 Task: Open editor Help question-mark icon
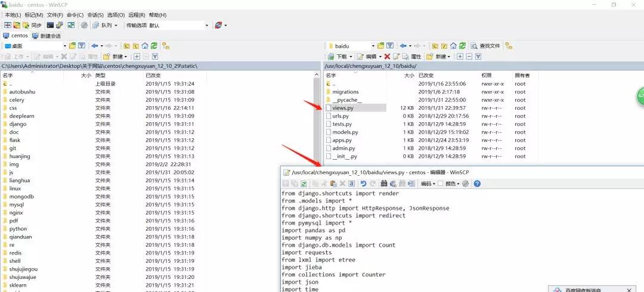tap(477, 184)
